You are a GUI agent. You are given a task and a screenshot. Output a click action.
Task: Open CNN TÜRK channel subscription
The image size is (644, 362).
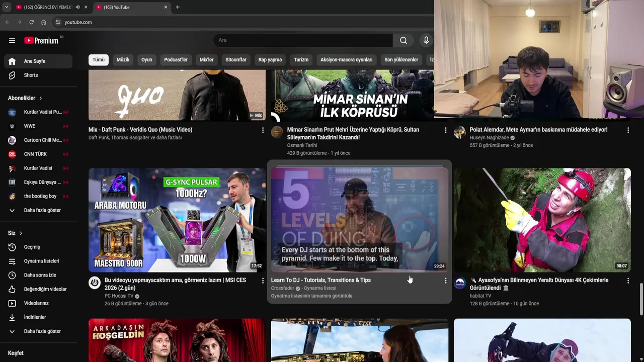[x=38, y=154]
